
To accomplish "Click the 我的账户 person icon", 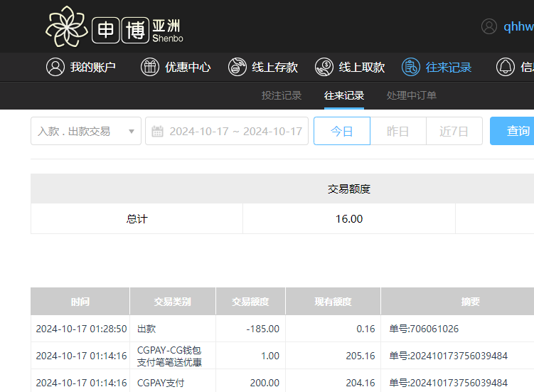I will point(55,68).
